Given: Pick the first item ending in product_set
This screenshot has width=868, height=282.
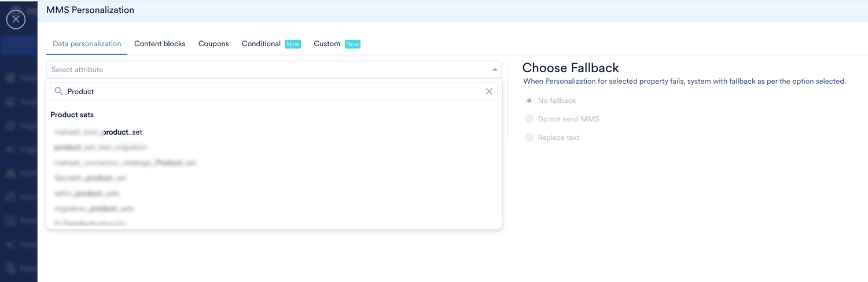Looking at the screenshot, I should [x=98, y=132].
